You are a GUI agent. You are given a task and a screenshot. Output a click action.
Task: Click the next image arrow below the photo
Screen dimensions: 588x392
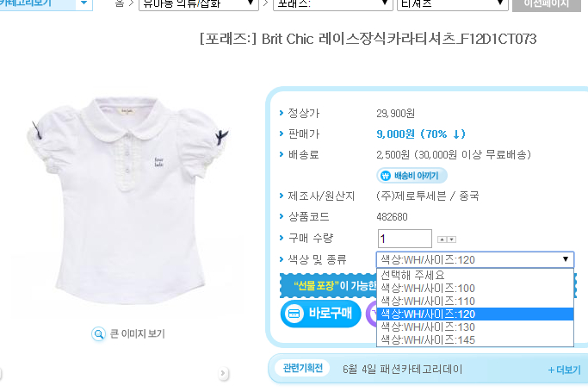click(223, 373)
